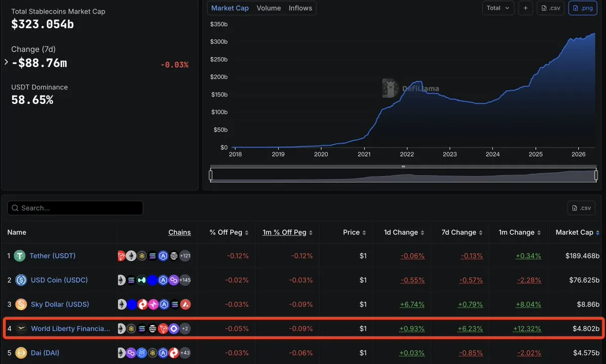Click the Solana chain icon in Tether row

[153, 256]
